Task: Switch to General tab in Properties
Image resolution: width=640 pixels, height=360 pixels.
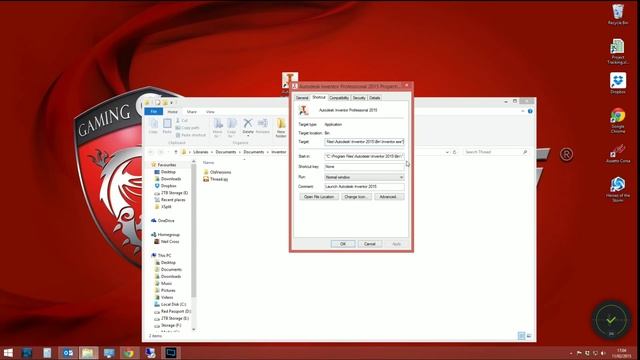Action: point(302,98)
